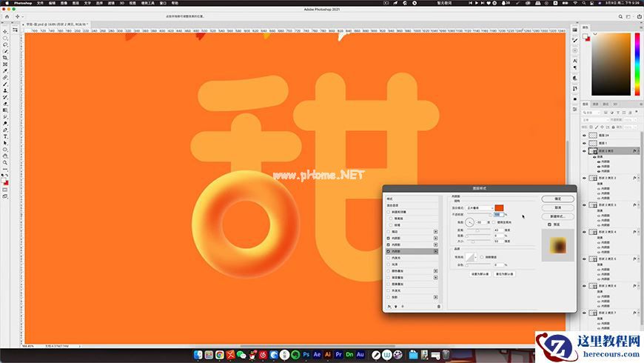The width and height of the screenshot is (644, 363).
Task: Select the Eyedropper tool
Action: 5,71
